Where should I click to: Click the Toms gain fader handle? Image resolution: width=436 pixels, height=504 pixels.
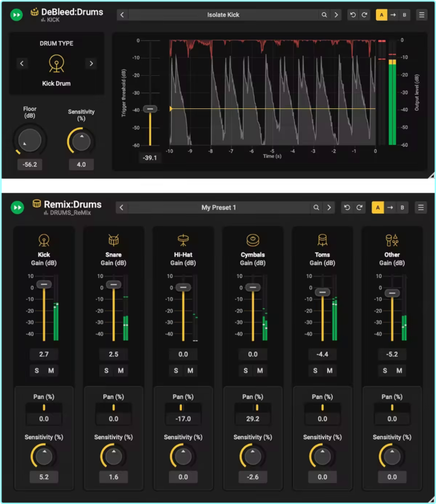click(x=323, y=292)
